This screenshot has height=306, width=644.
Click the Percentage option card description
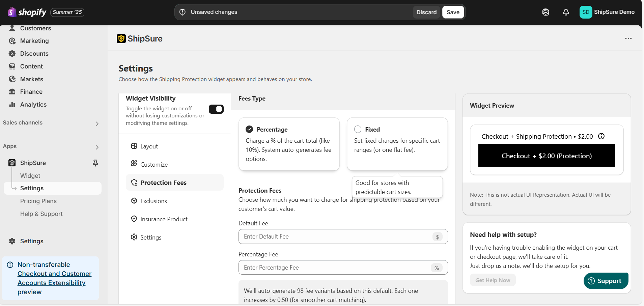coord(288,150)
